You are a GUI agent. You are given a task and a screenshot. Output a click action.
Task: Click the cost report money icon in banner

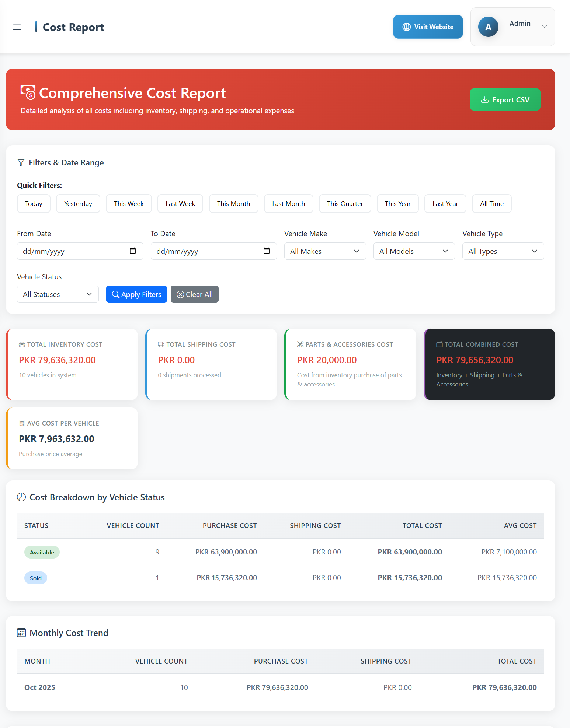click(x=28, y=92)
